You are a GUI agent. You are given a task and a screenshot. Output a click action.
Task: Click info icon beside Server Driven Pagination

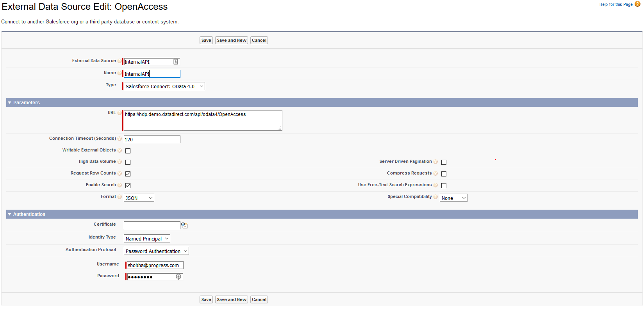pyautogui.click(x=435, y=162)
